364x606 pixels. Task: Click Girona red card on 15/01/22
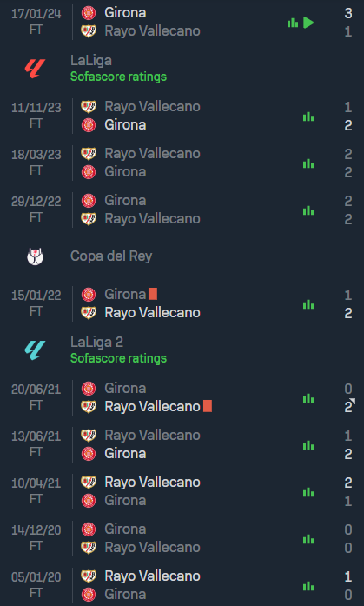[153, 294]
